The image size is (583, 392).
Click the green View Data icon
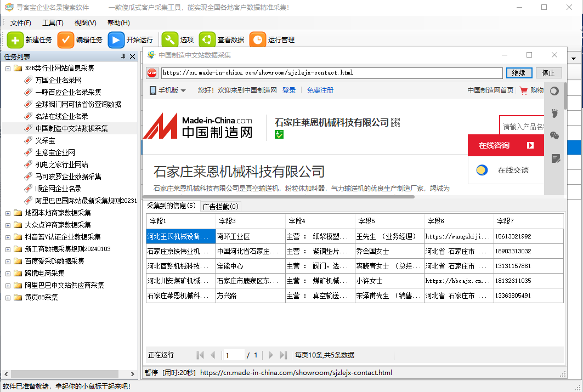click(207, 40)
